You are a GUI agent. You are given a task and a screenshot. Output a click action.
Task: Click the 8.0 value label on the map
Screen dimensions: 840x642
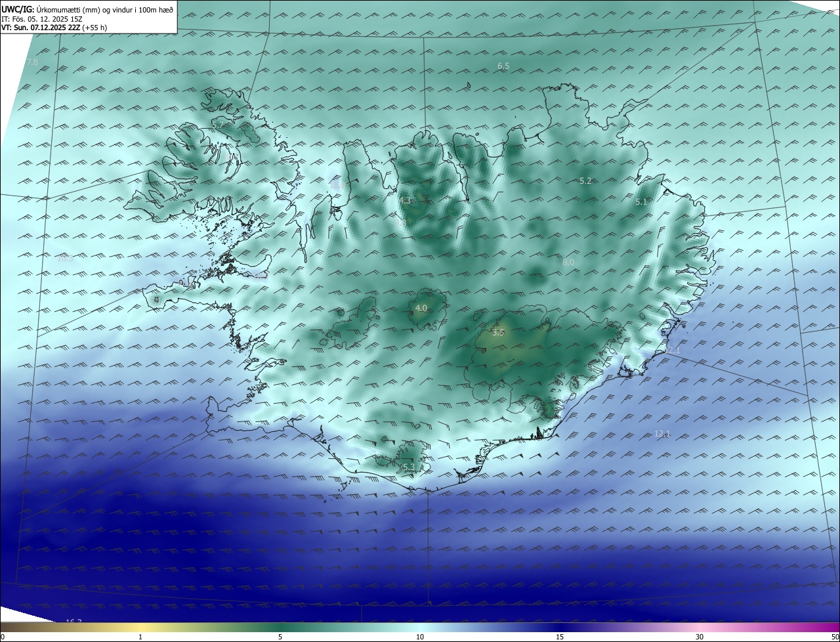(568, 262)
